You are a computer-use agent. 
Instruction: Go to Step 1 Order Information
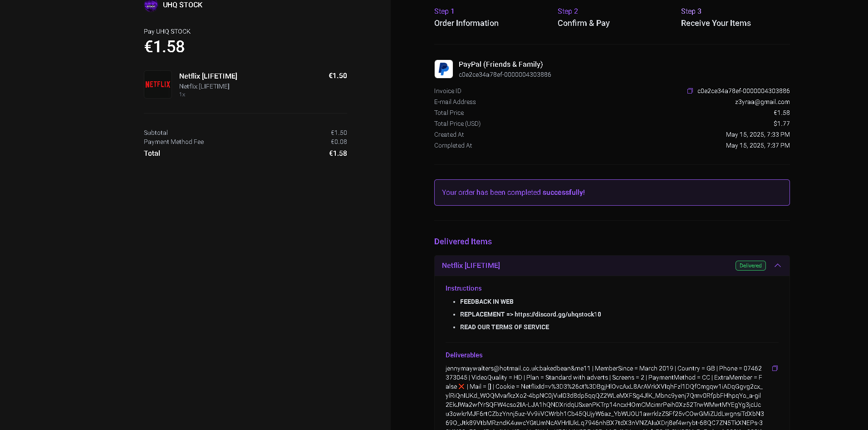coord(466,17)
